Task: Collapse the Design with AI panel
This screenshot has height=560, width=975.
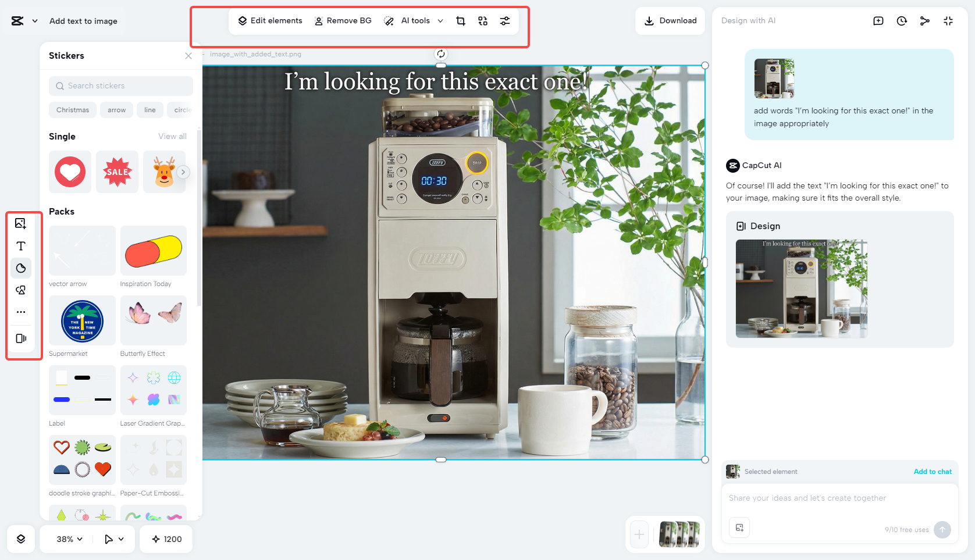Action: tap(948, 21)
